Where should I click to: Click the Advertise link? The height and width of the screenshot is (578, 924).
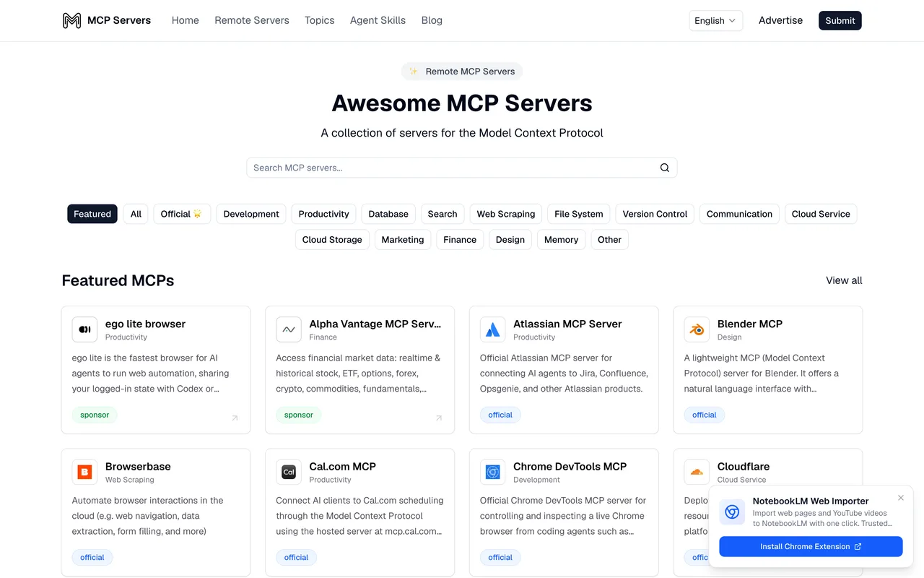tap(780, 20)
